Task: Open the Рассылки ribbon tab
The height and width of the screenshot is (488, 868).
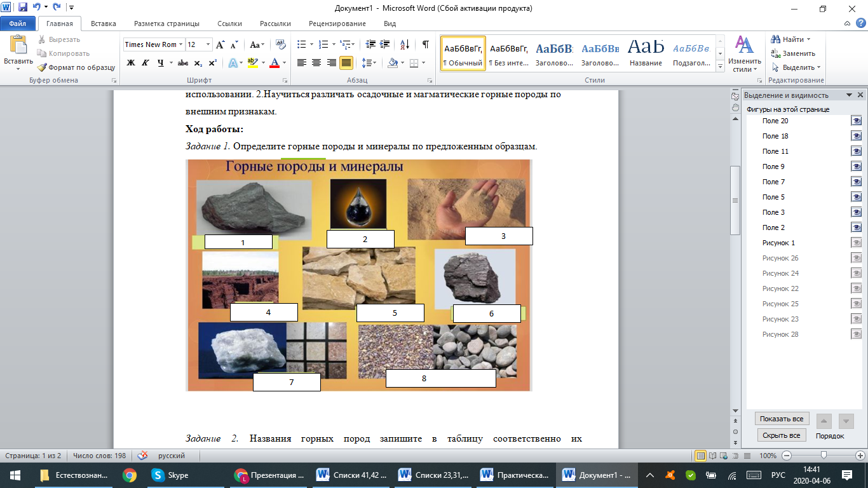Action: pyautogui.click(x=275, y=24)
